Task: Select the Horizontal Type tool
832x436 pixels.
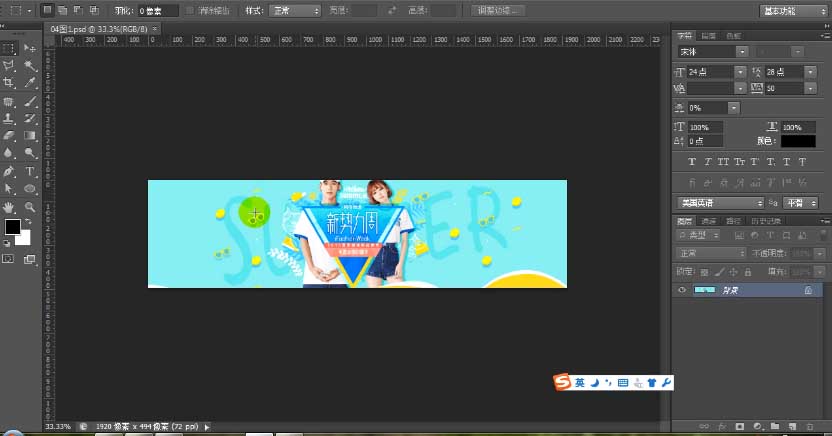Action: [x=30, y=172]
